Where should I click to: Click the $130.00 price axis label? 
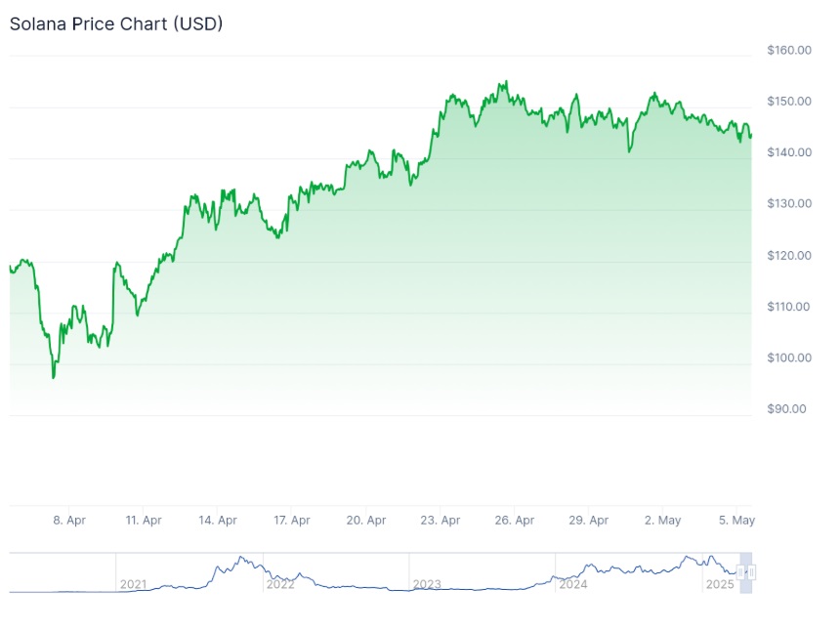[789, 203]
